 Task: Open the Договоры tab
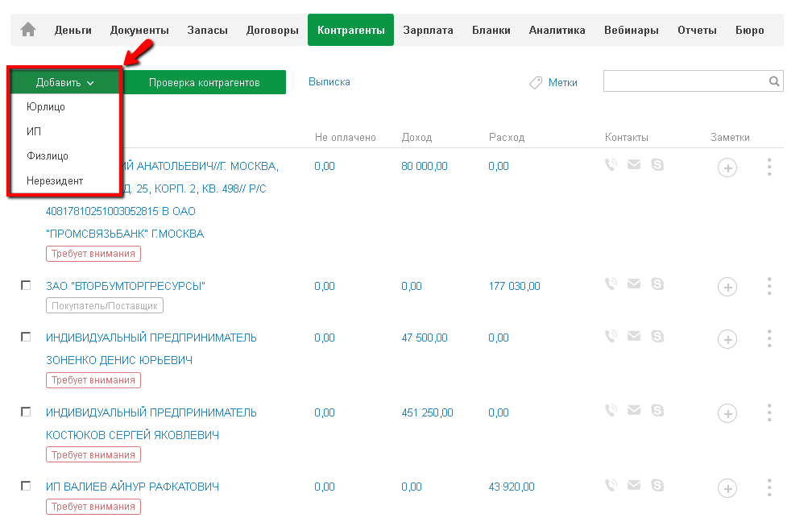pyautogui.click(x=272, y=30)
